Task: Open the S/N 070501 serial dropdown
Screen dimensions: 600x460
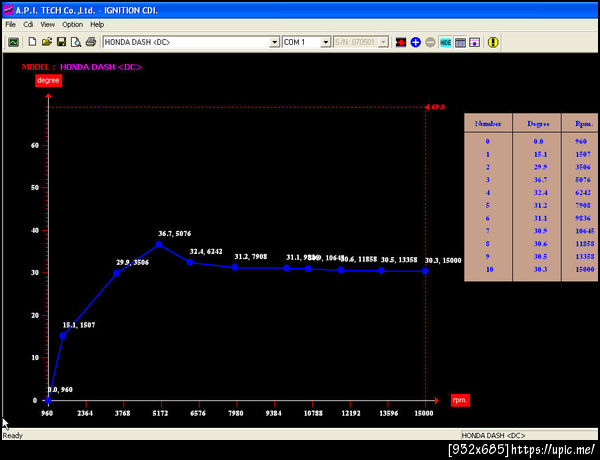Action: [383, 42]
